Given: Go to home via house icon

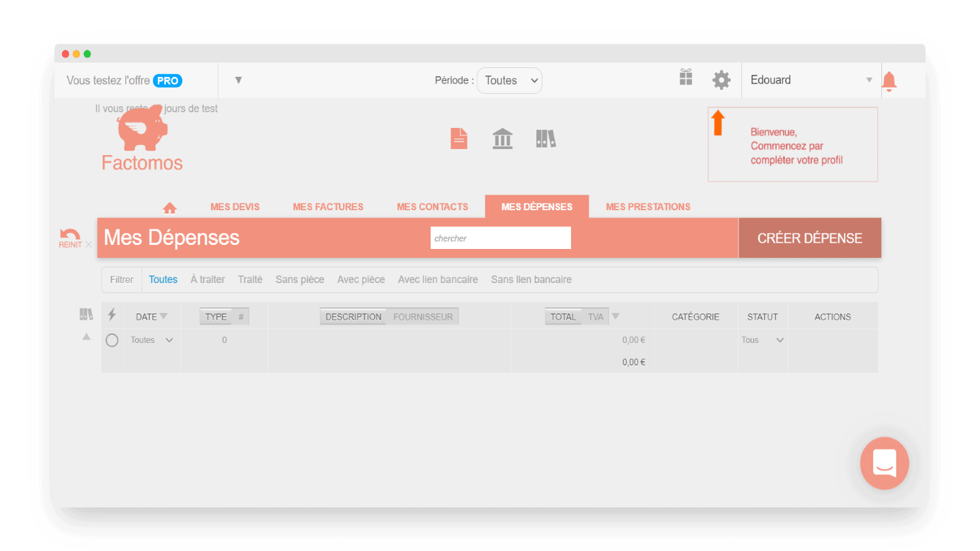Looking at the screenshot, I should pyautogui.click(x=169, y=207).
